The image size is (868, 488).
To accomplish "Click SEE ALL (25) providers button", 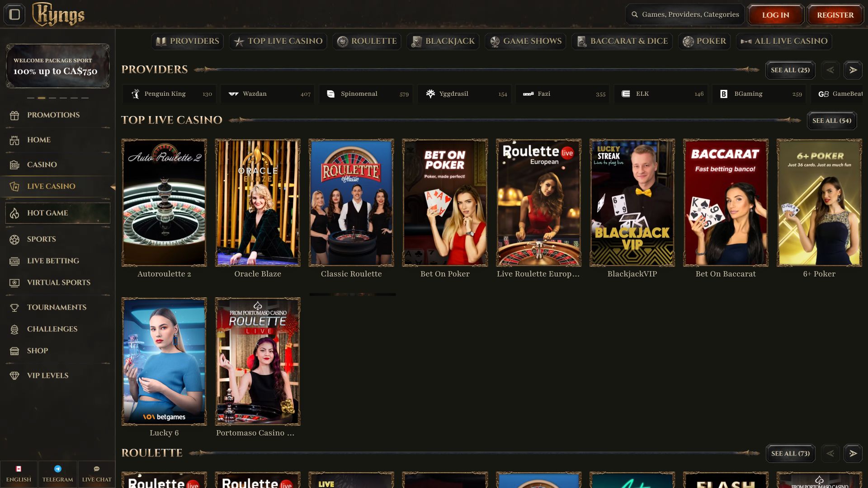I will [x=790, y=70].
